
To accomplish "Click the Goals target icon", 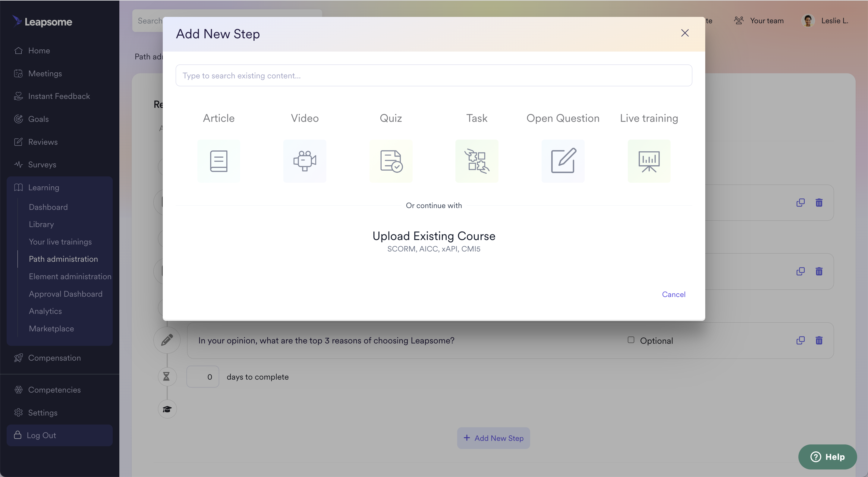I will pyautogui.click(x=18, y=119).
